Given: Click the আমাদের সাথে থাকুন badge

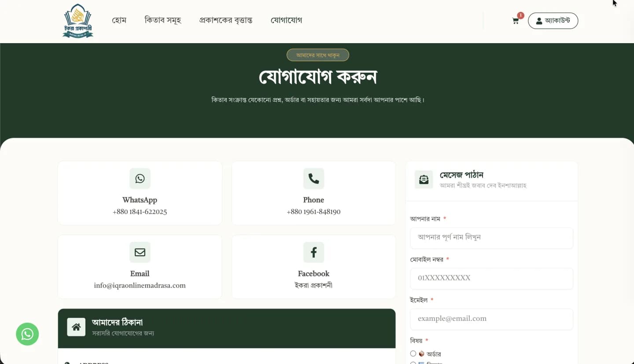Looking at the screenshot, I should (x=318, y=55).
